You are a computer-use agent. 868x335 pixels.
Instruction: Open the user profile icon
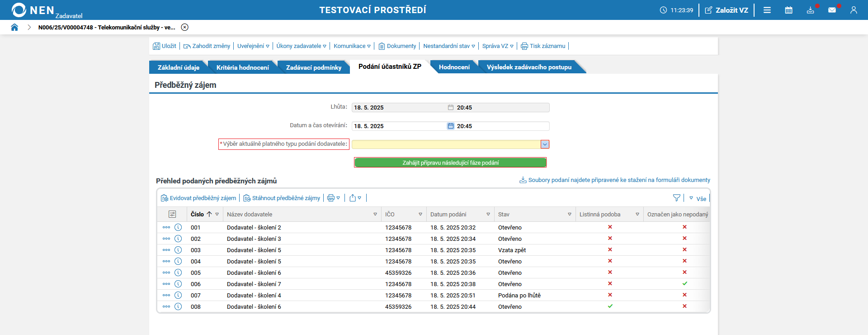tap(854, 10)
